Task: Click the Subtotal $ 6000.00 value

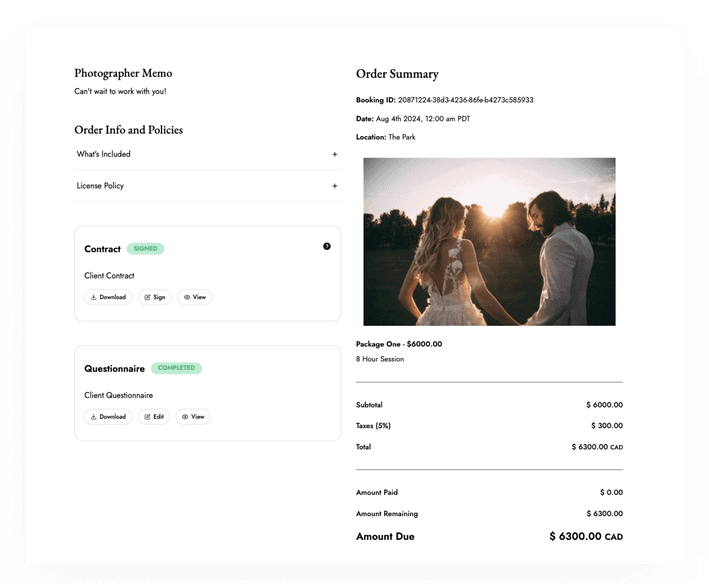Action: (x=604, y=405)
